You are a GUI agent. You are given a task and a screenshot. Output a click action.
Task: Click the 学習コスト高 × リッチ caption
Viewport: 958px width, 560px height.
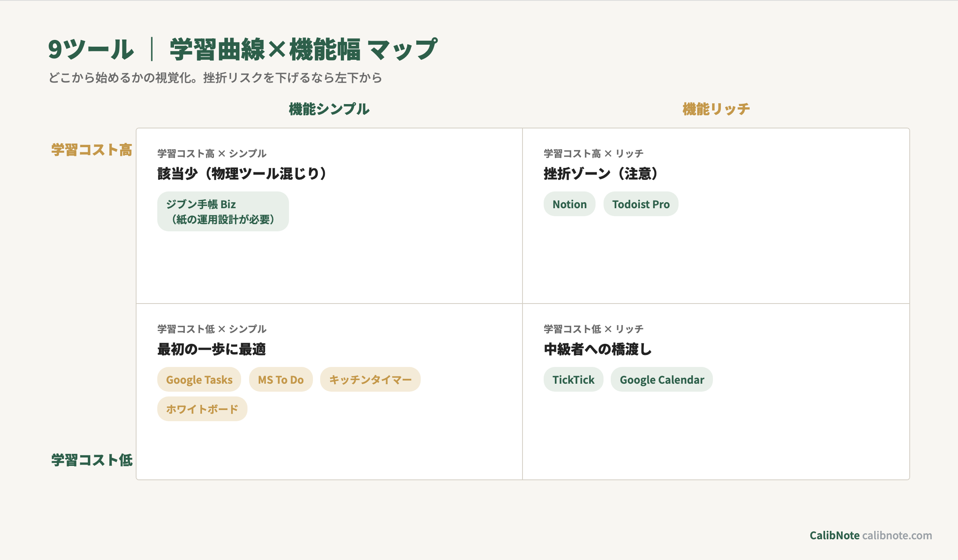593,154
